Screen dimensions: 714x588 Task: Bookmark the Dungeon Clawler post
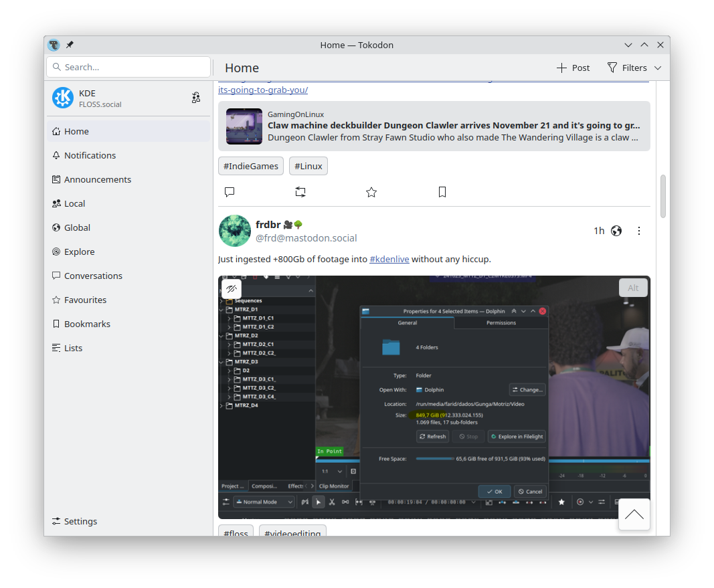[442, 192]
